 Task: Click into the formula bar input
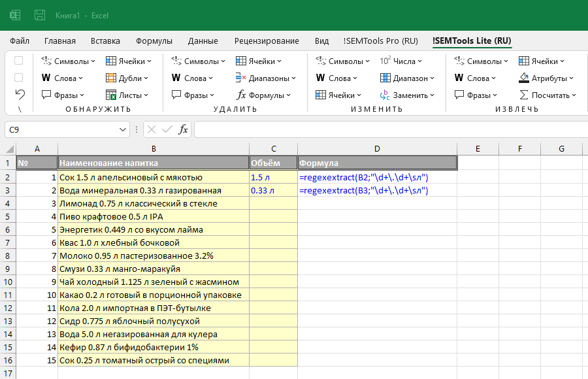(391, 129)
